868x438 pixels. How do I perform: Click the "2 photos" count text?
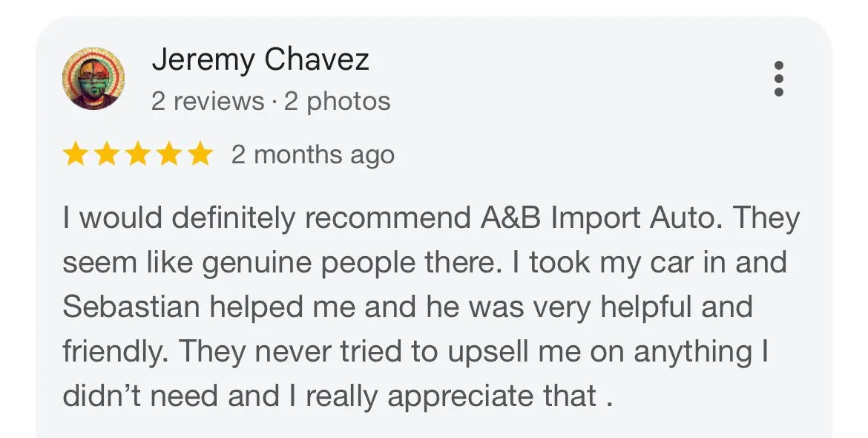click(x=337, y=102)
